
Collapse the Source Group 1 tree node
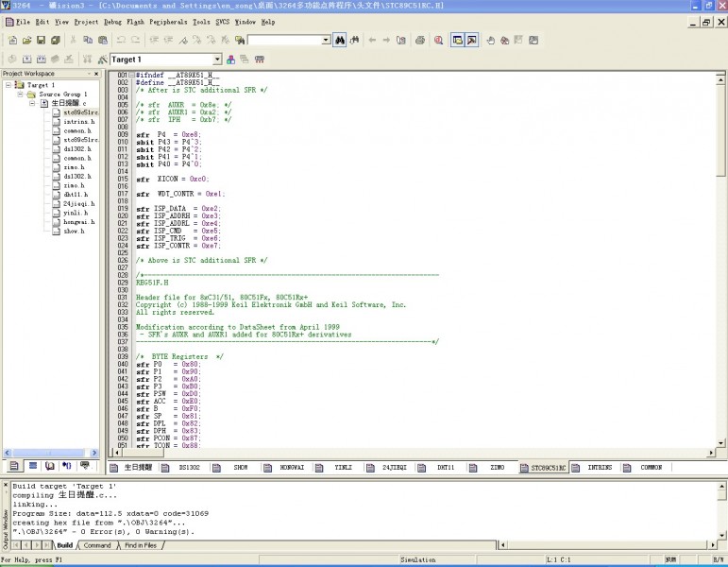pyautogui.click(x=20, y=94)
